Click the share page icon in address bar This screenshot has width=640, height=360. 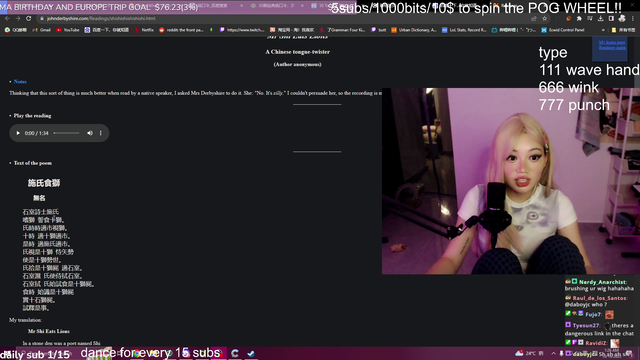coord(534,18)
